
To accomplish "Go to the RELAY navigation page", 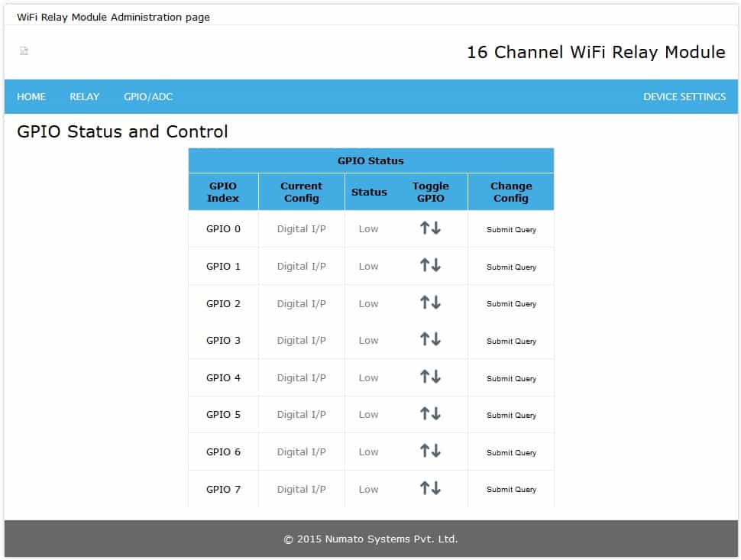I will point(85,97).
